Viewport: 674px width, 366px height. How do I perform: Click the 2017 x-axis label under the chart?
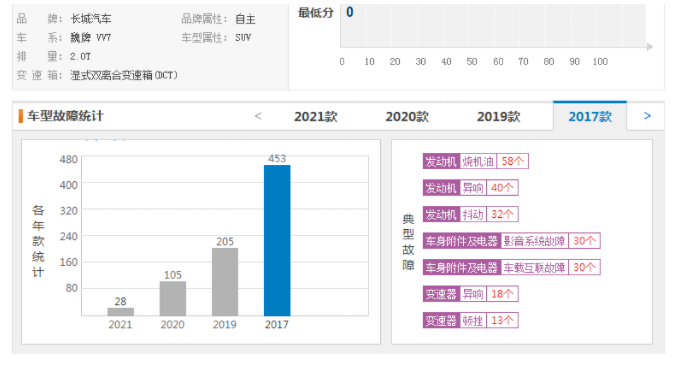pyautogui.click(x=277, y=325)
